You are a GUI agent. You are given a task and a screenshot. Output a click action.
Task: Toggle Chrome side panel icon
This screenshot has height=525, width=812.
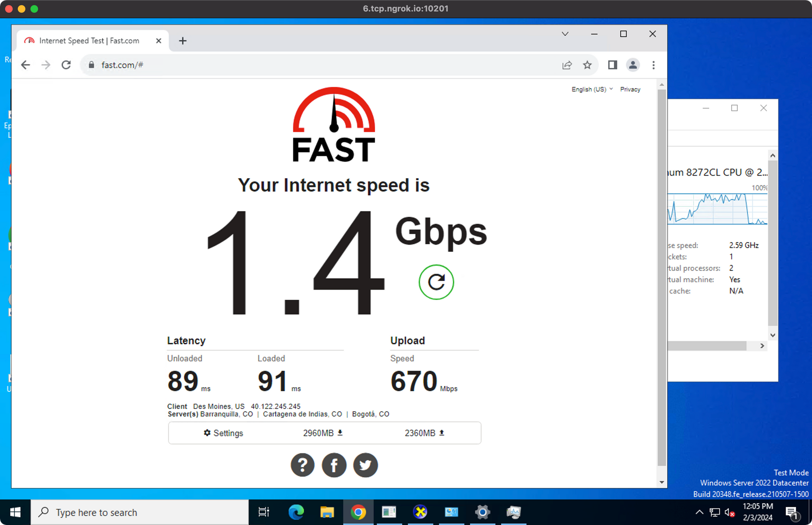612,65
